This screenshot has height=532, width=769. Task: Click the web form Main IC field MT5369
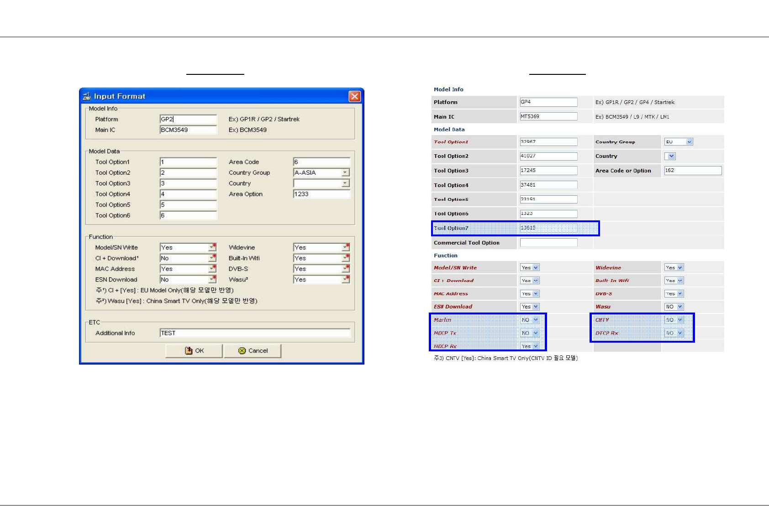click(x=548, y=117)
